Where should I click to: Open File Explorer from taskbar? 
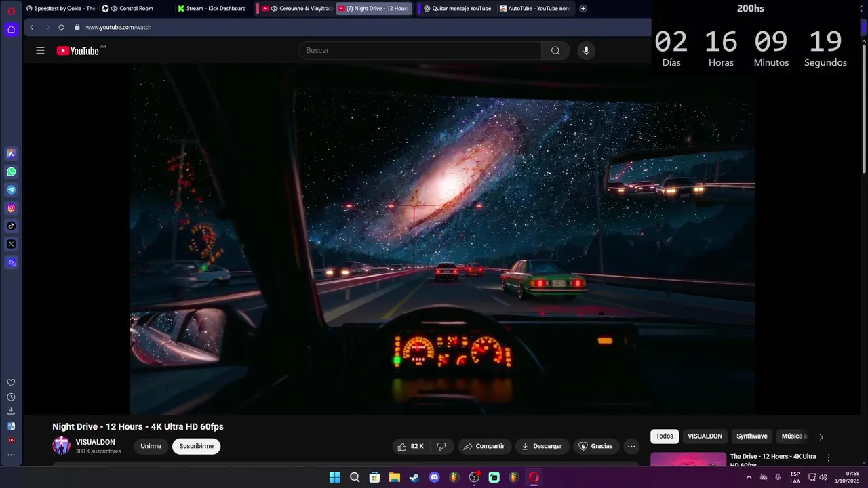395,477
